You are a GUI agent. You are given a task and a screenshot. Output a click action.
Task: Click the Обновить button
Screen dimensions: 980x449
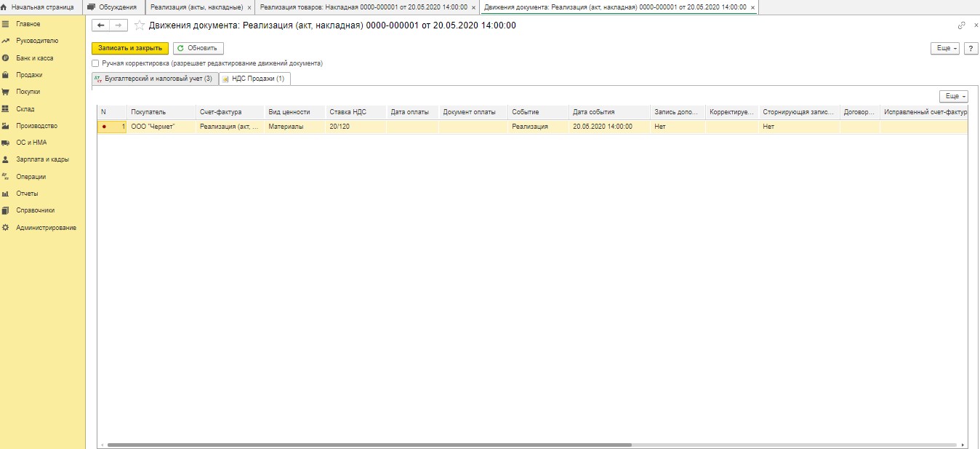(198, 48)
